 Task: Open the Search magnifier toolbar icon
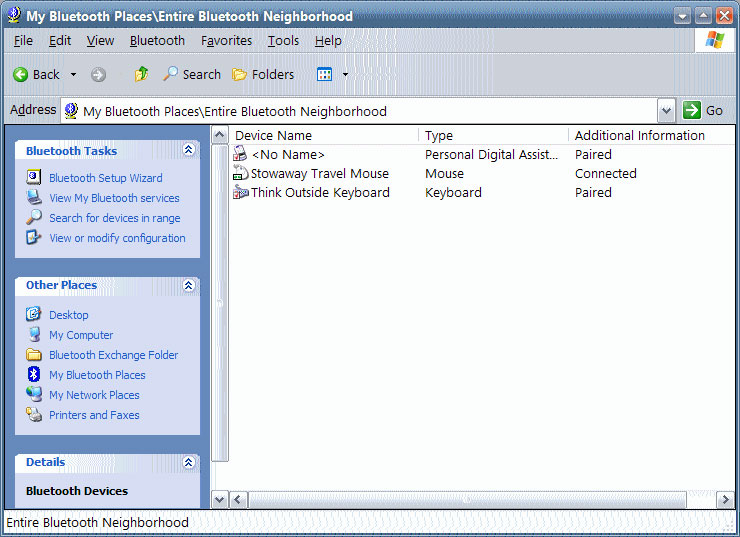pyautogui.click(x=170, y=74)
